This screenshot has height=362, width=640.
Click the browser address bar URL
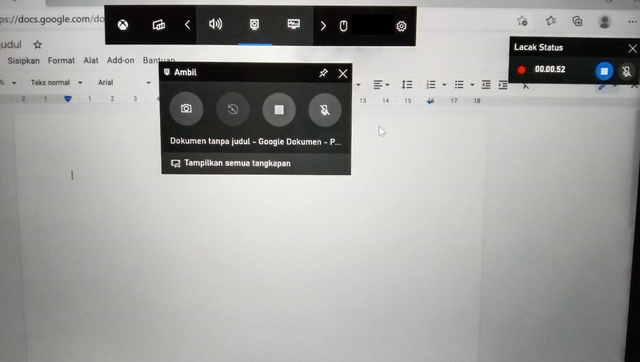(52, 19)
